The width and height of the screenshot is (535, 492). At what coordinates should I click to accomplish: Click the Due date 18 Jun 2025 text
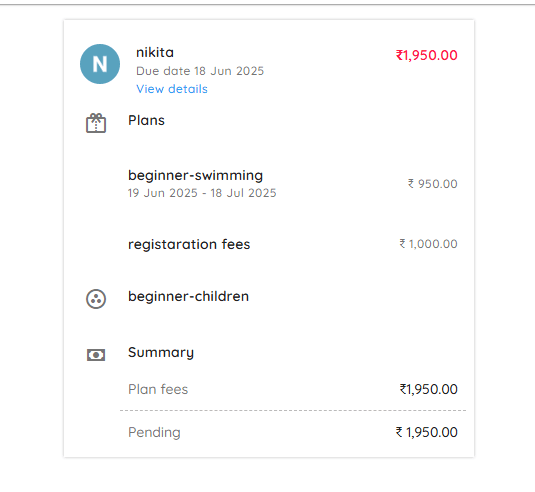pos(200,71)
